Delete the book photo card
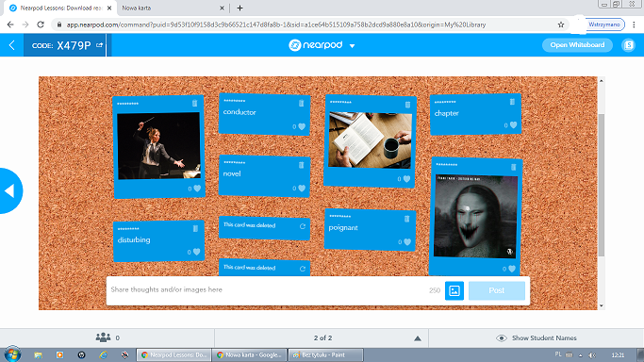Screen dimensions: 644x362 [x=407, y=105]
